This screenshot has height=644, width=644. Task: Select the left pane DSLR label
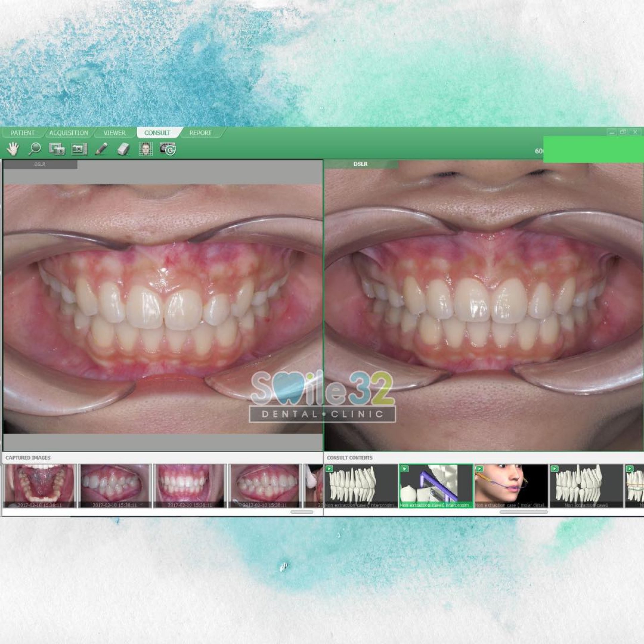click(x=40, y=164)
